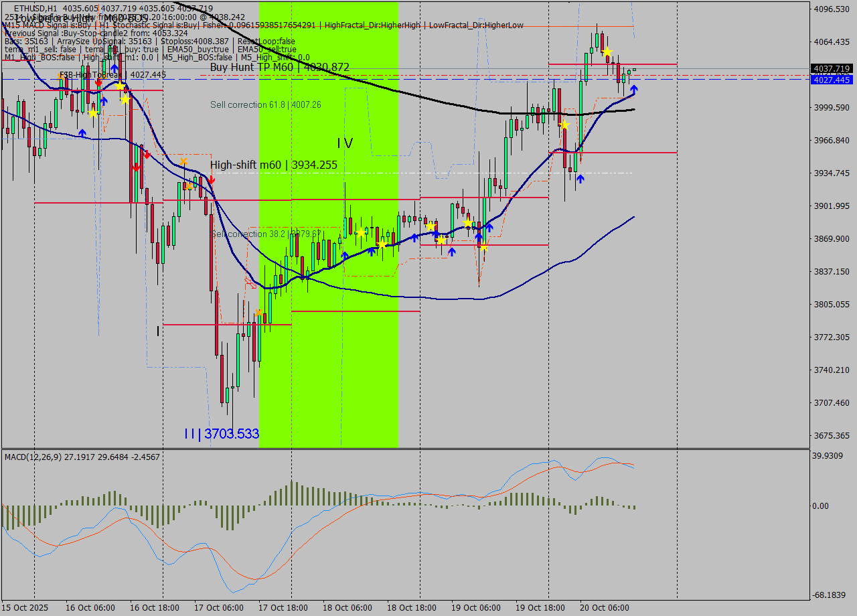This screenshot has width=857, height=616.
Task: Click the II 3703.533 wave low label
Action: [x=222, y=434]
